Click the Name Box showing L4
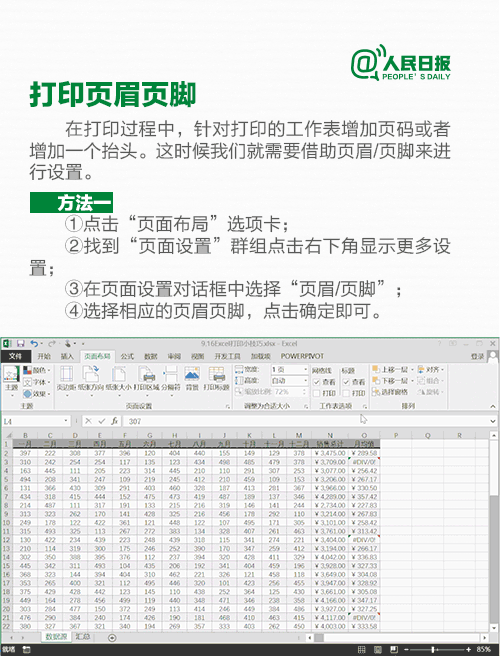Screen dimensions: 500x656 (x=32, y=421)
